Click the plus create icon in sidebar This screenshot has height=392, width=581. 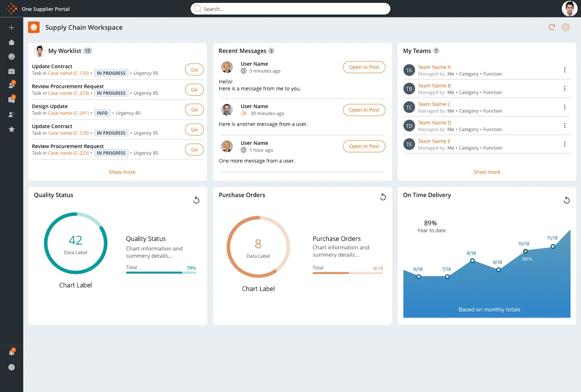click(12, 27)
